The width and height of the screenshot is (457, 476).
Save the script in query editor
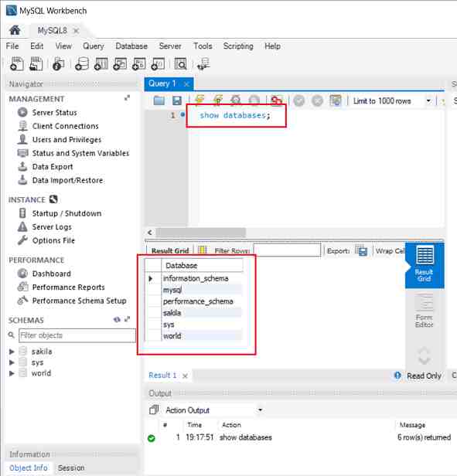(177, 100)
